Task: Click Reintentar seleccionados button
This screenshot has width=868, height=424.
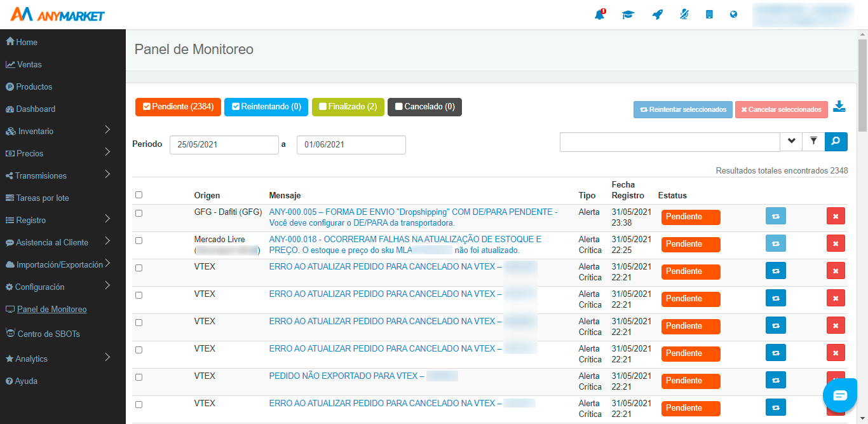Action: coord(683,109)
